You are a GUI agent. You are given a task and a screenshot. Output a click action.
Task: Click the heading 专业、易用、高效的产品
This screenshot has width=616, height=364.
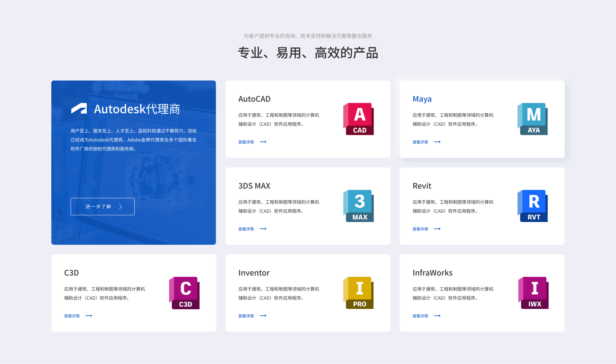pos(308,53)
